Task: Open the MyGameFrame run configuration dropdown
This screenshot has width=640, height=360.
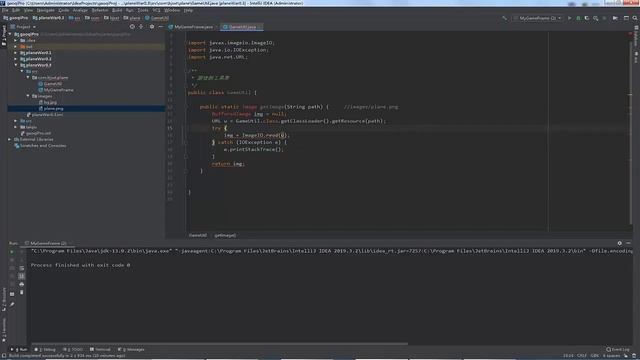Action: pos(538,18)
